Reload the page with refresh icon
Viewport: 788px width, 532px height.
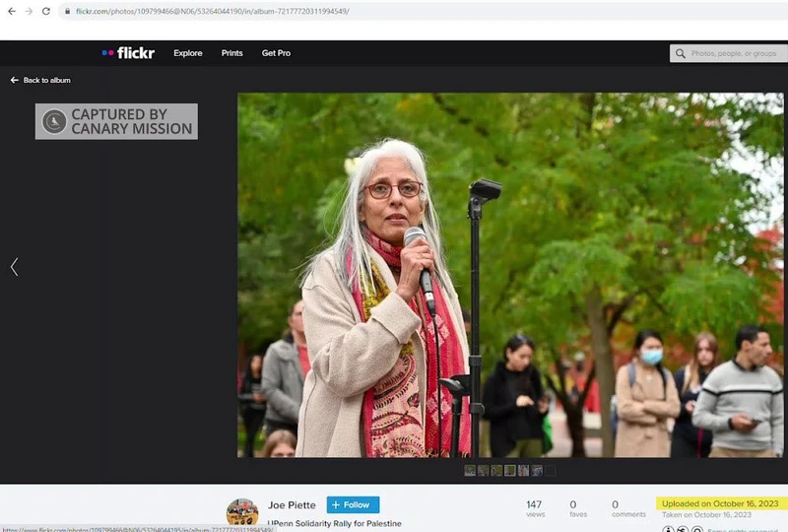click(x=45, y=11)
